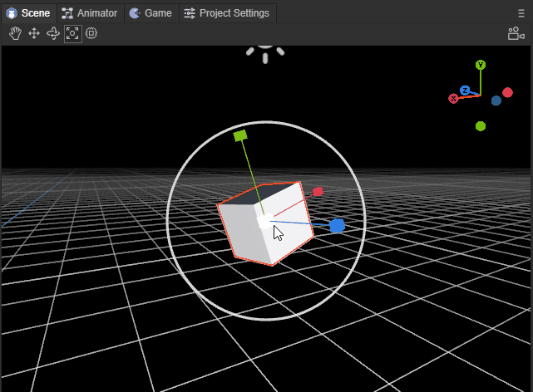This screenshot has width=533, height=392.
Task: Open the panel hamburger menu
Action: tap(521, 12)
